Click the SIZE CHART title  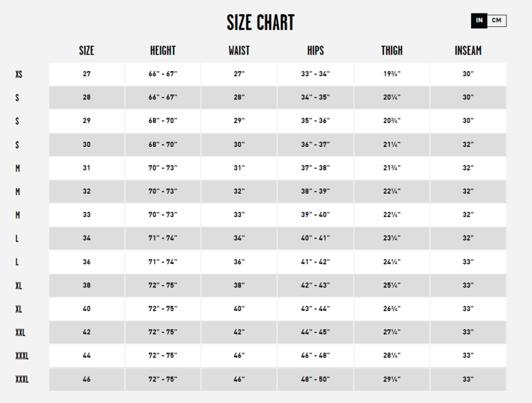pyautogui.click(x=260, y=23)
